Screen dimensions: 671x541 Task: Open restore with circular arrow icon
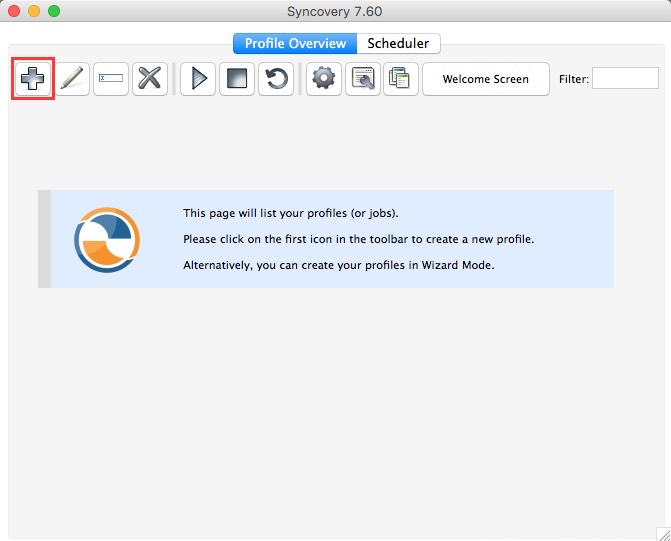[276, 79]
